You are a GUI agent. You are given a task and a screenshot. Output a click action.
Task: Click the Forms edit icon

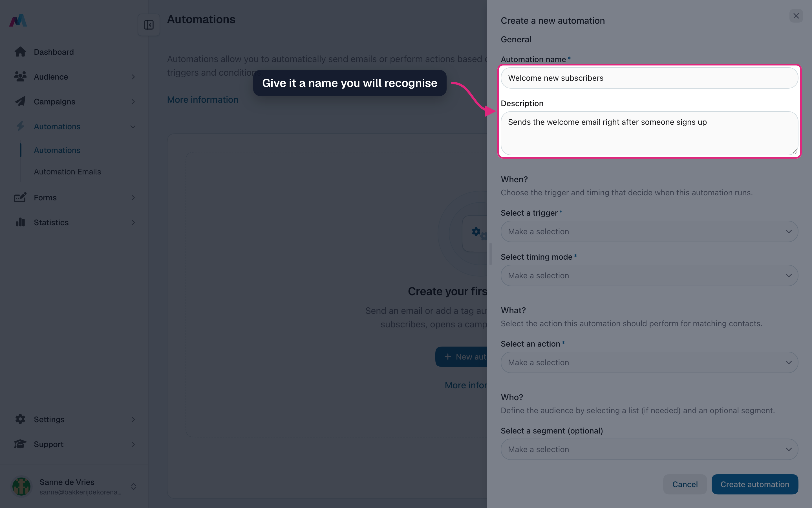point(20,198)
